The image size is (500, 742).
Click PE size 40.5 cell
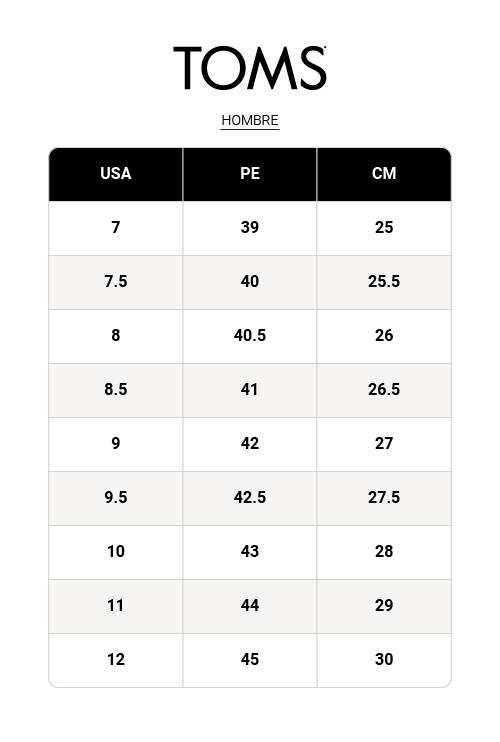pos(250,336)
